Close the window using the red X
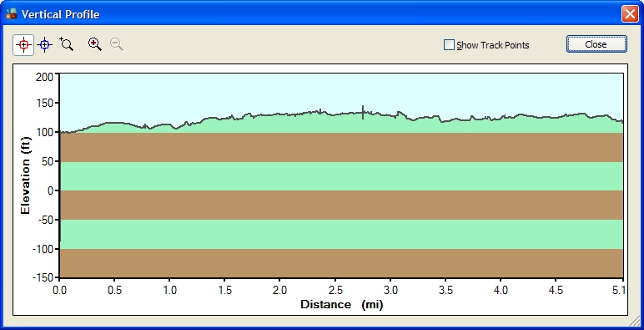This screenshot has height=330, width=644. click(x=629, y=14)
